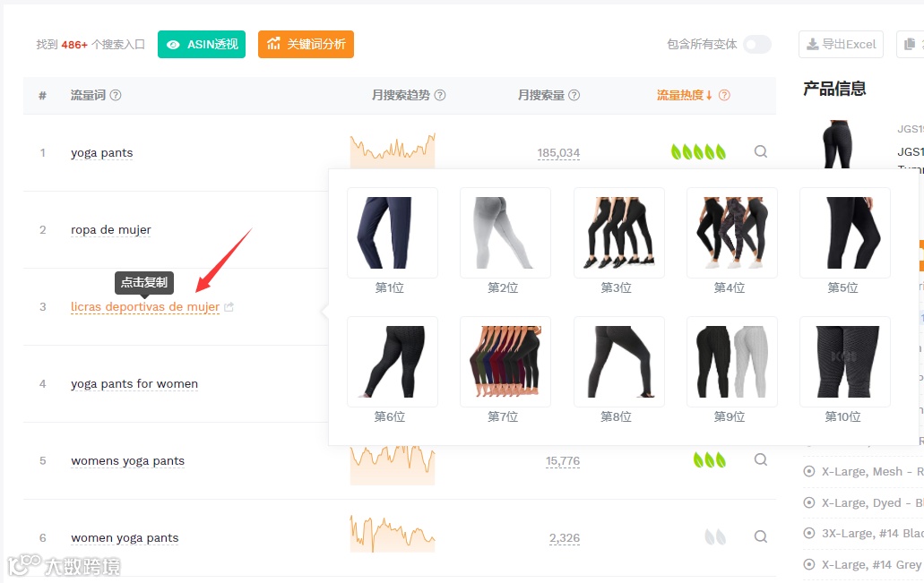Open product thumbnail ranked 第4位
Screen dimensions: 924x583
[732, 233]
